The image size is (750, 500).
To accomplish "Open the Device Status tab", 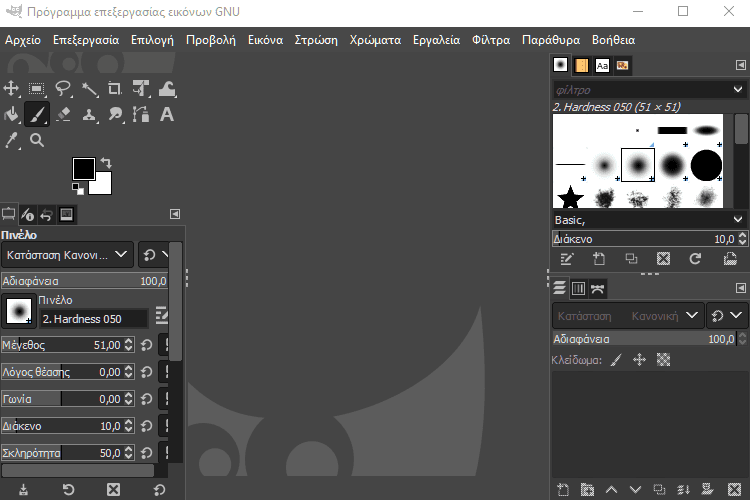I will pos(28,214).
